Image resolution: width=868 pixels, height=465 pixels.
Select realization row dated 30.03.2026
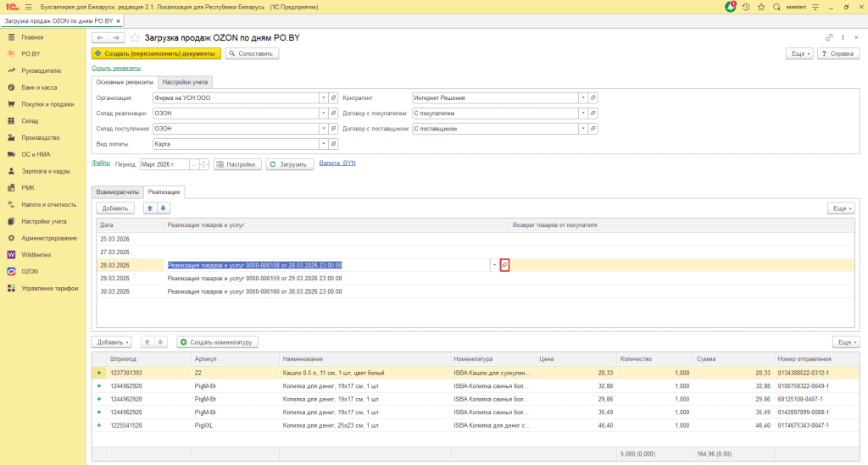coord(475,291)
